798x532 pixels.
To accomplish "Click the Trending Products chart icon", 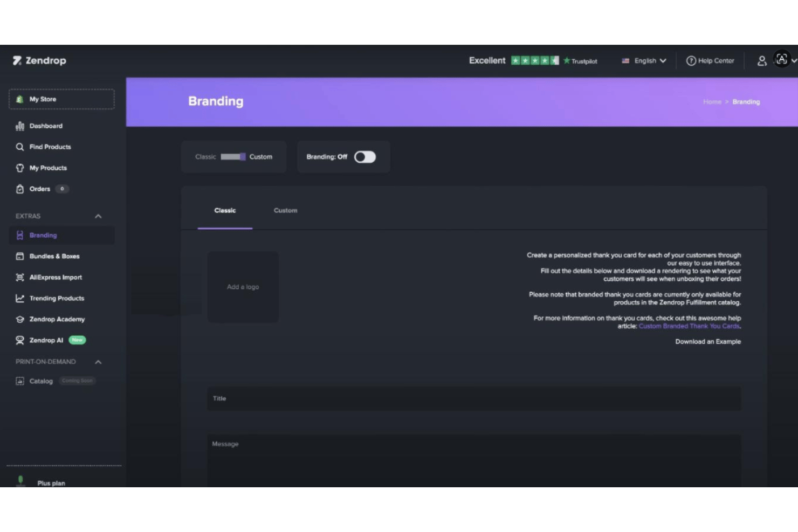I will tap(20, 298).
